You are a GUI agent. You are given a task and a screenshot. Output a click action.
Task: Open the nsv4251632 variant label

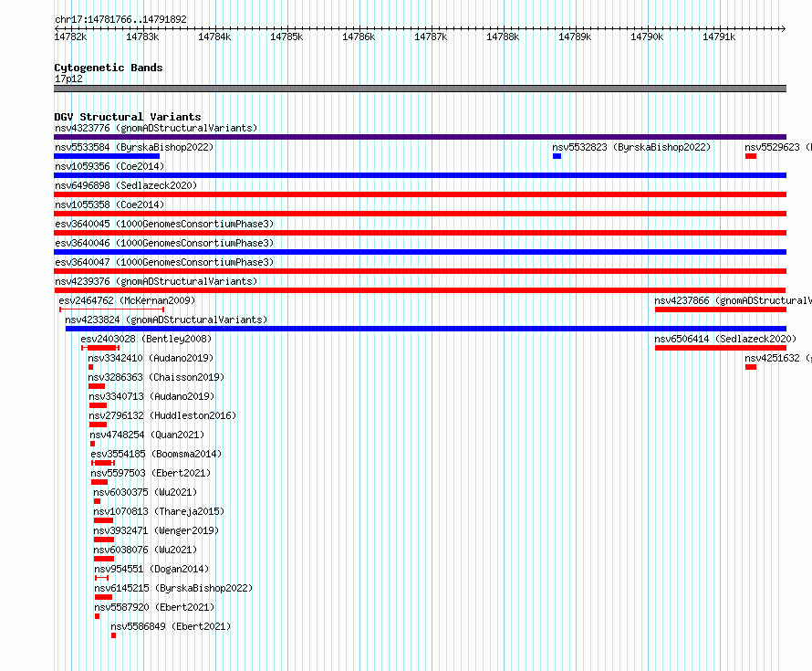click(x=778, y=358)
